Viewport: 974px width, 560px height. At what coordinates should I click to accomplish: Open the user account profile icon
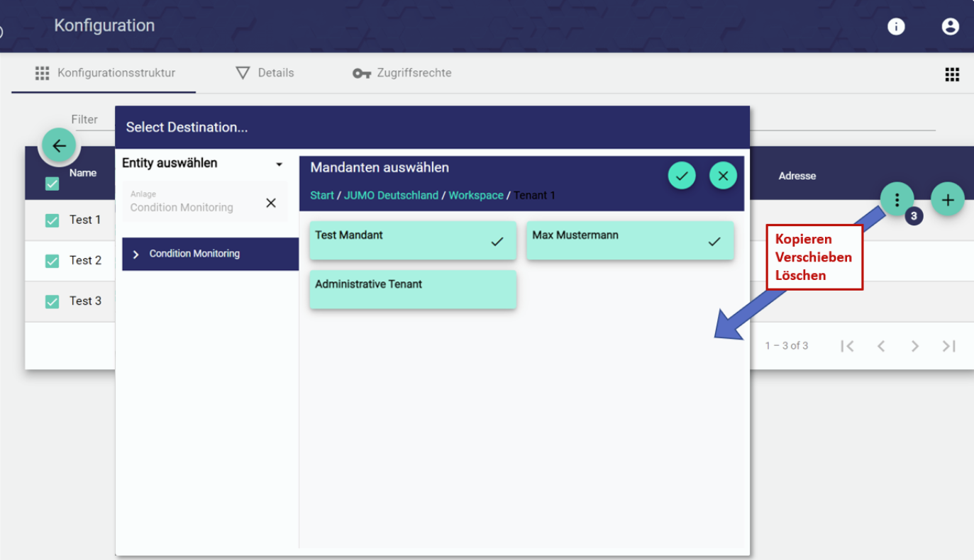coord(950,27)
